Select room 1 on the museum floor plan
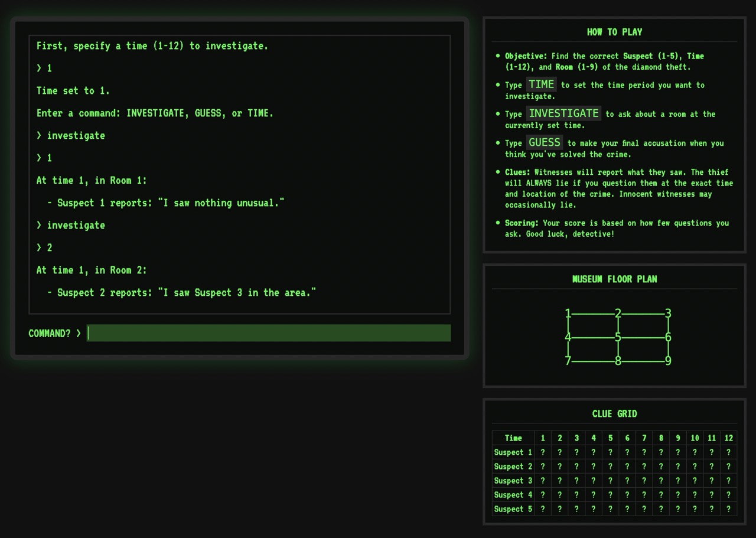 (568, 314)
